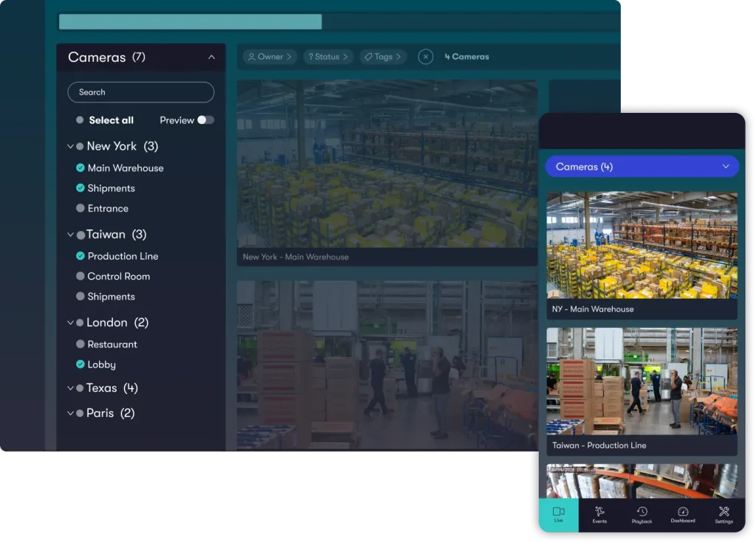The height and width of the screenshot is (543, 756).
Task: Select the Taiwan group checkbox
Action: pyautogui.click(x=80, y=235)
